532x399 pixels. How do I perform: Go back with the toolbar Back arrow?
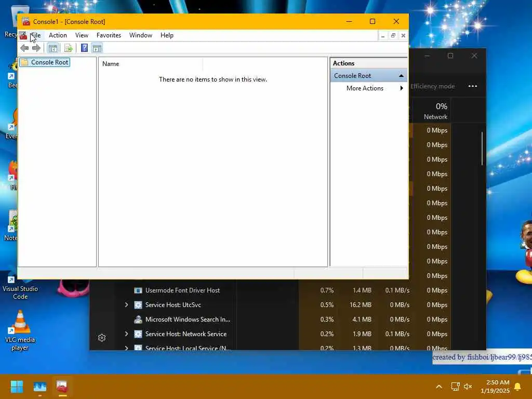coord(24,48)
